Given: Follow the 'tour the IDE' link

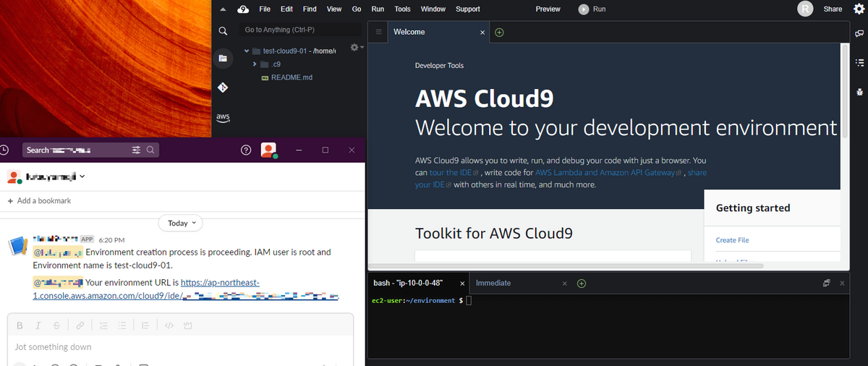Looking at the screenshot, I should (455, 172).
